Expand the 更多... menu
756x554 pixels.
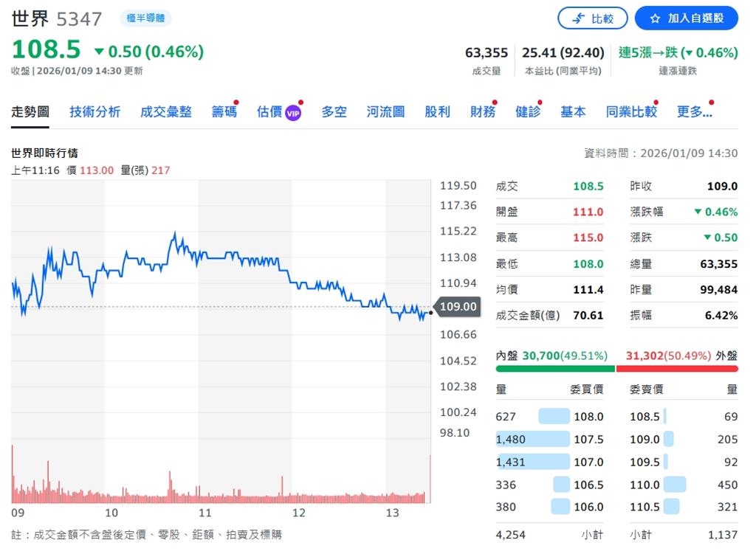click(x=693, y=111)
